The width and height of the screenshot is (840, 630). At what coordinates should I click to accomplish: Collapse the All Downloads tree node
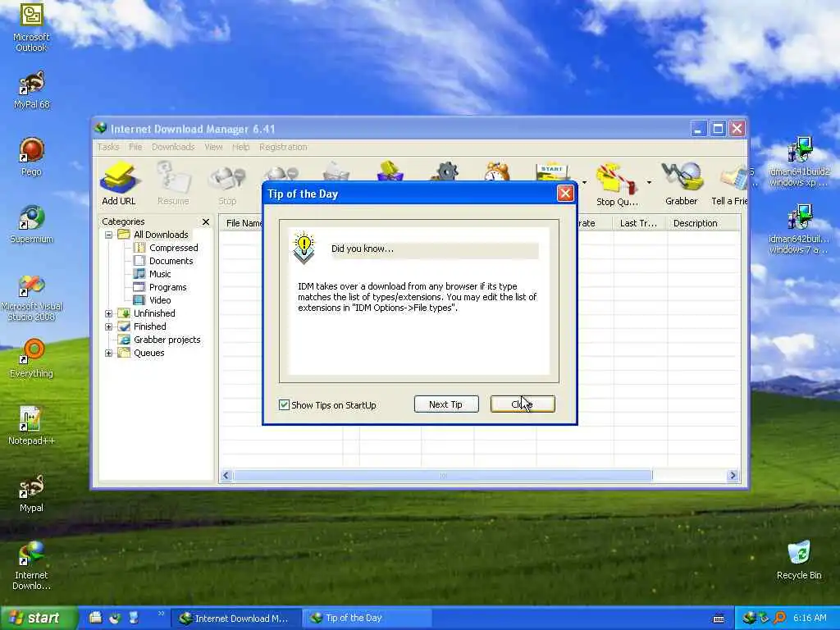click(109, 235)
